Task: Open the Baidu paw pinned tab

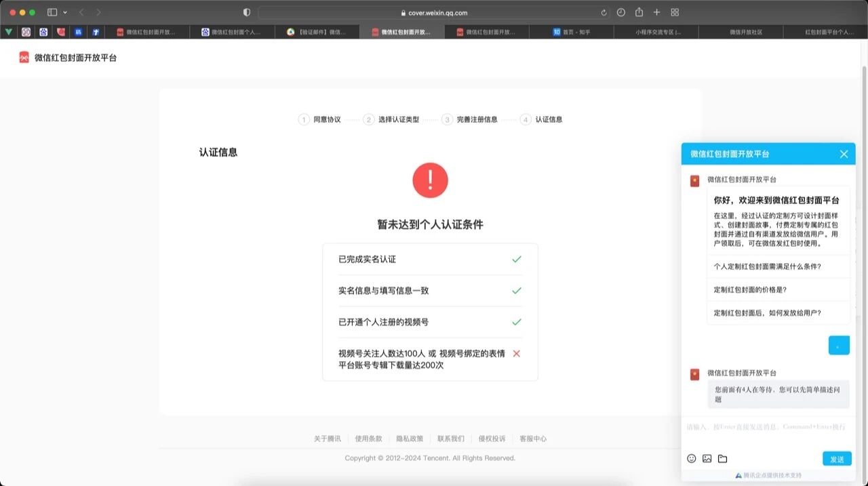Action: (44, 32)
